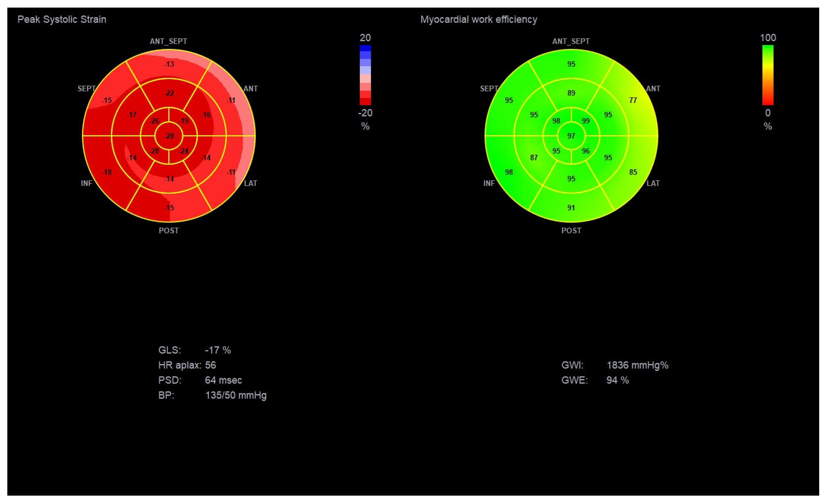Click the Peak Systolic Strain title
This screenshot has height=504, width=826.
[62, 19]
